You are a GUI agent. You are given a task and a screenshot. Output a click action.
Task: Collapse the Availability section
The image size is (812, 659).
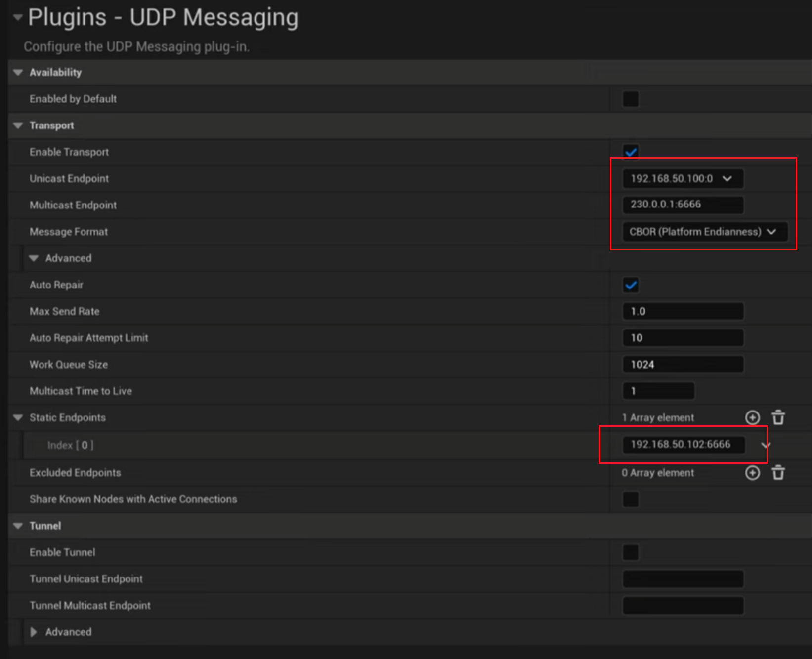[18, 72]
